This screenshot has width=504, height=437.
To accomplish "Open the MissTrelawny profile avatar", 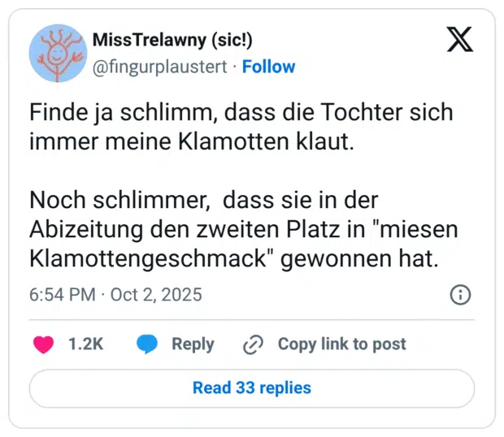I will point(58,53).
